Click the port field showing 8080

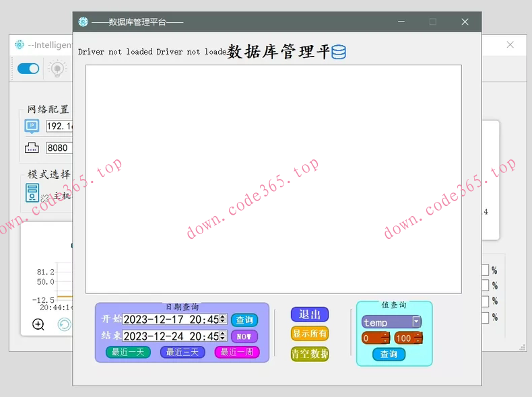59,148
